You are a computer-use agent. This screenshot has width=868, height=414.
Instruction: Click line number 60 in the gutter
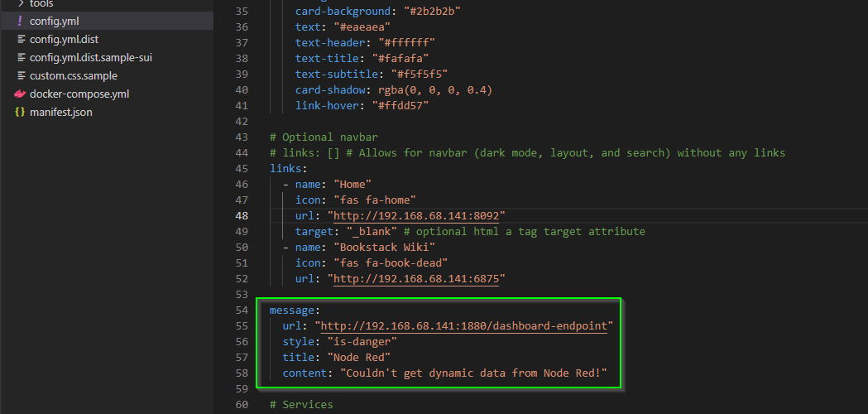[x=242, y=405]
